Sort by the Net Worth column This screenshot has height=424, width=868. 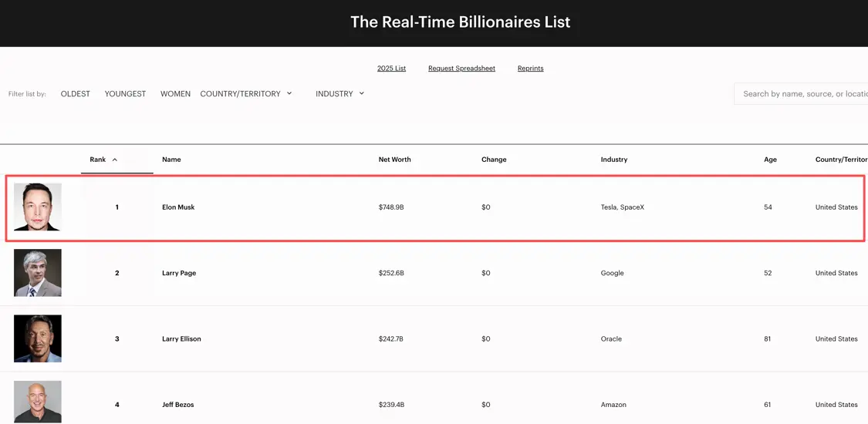[x=394, y=160]
